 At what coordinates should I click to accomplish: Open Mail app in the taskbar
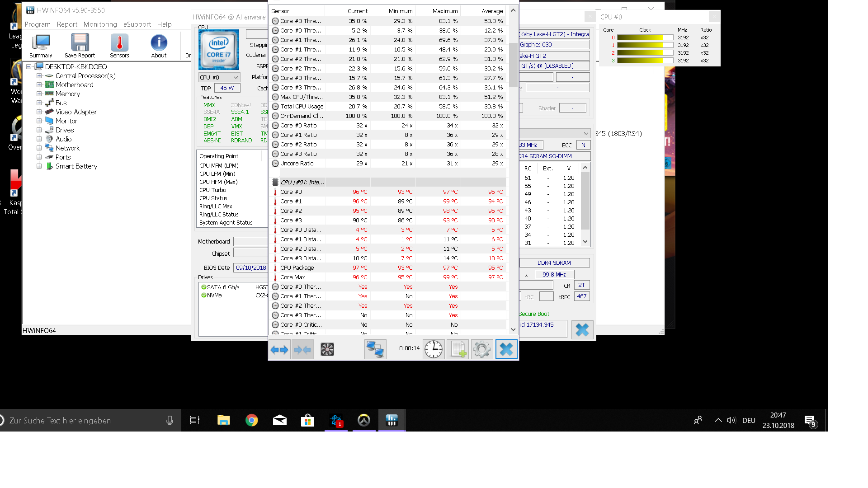point(280,421)
